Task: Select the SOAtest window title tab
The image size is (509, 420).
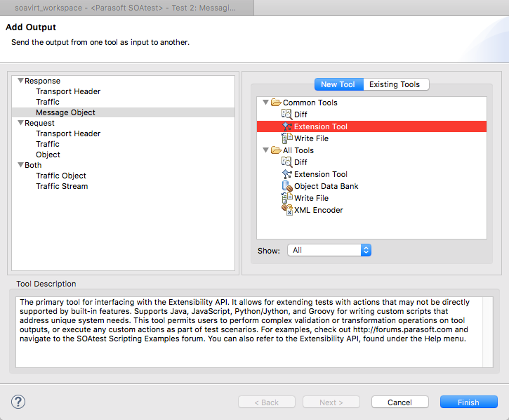Action: [126, 8]
